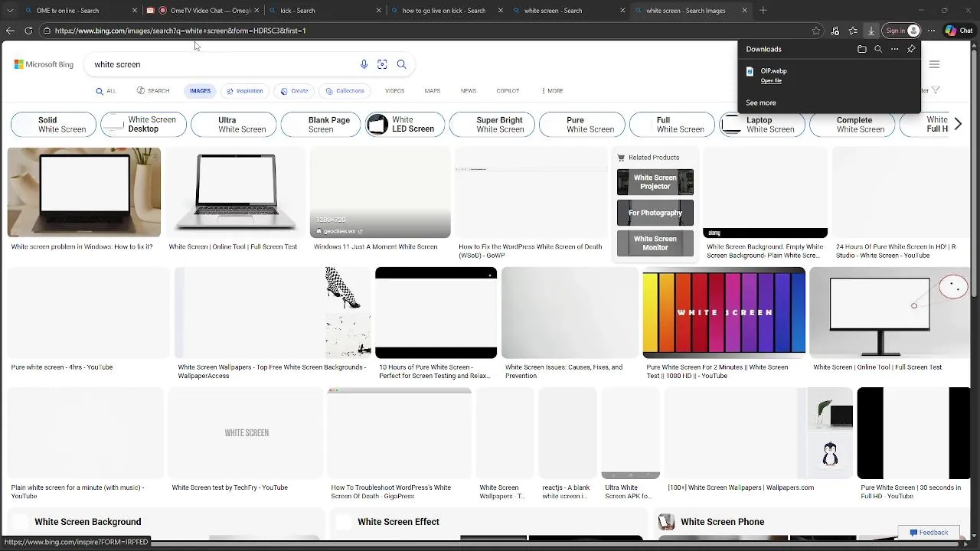Open 'White screen problem in Windows' laptop thumbnail
Viewport: 980px width, 551px height.
coord(84,192)
